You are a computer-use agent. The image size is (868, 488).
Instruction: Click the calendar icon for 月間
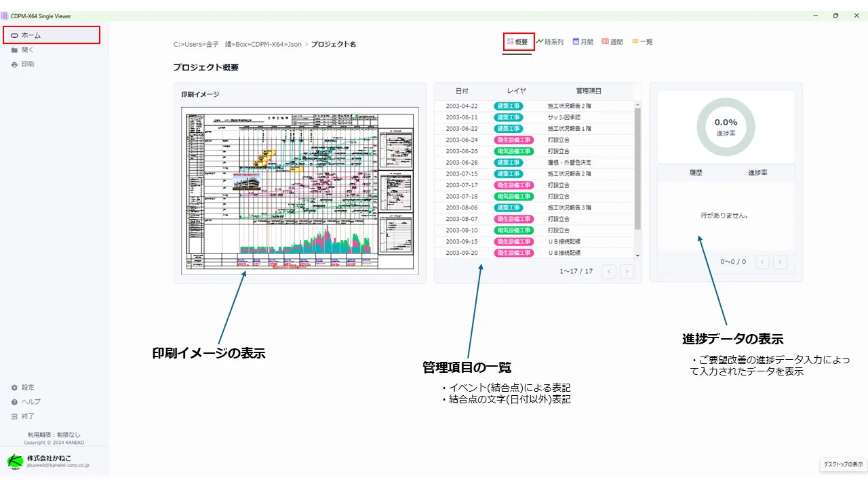576,41
